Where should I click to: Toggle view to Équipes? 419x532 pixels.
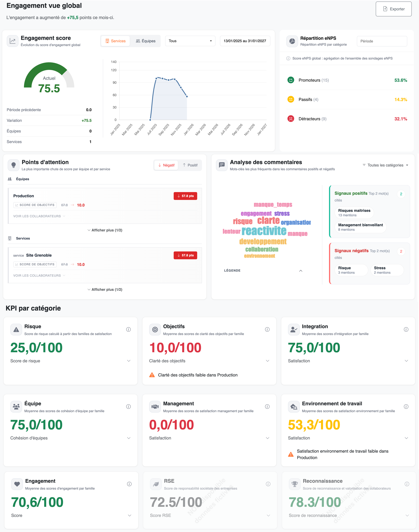click(145, 41)
